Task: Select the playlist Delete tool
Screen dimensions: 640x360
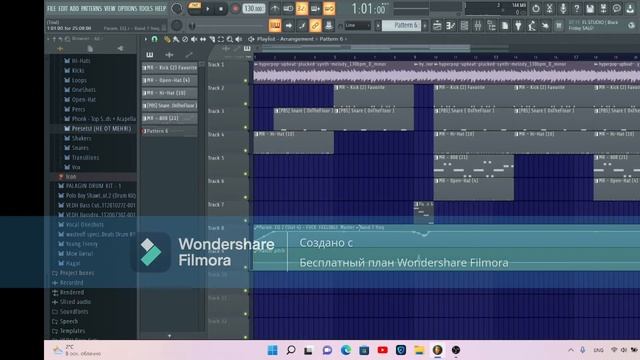Action: (x=185, y=39)
